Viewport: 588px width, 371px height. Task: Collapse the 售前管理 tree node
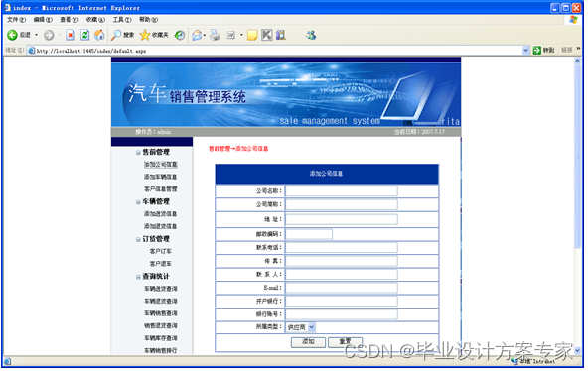click(x=138, y=153)
